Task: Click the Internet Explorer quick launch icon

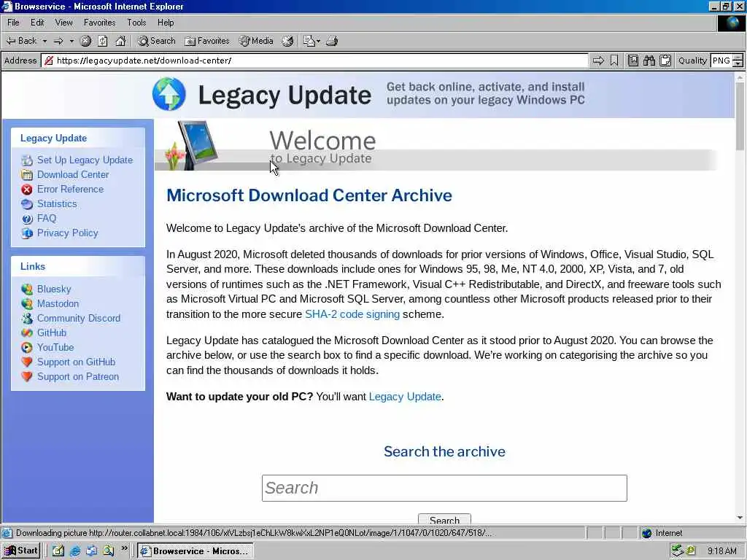Action: click(75, 551)
